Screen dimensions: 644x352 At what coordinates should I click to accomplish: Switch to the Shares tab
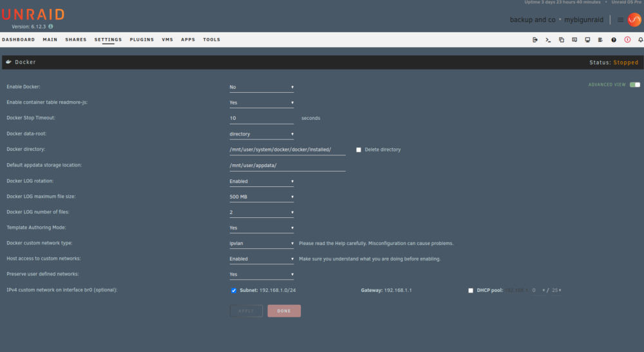tap(76, 40)
